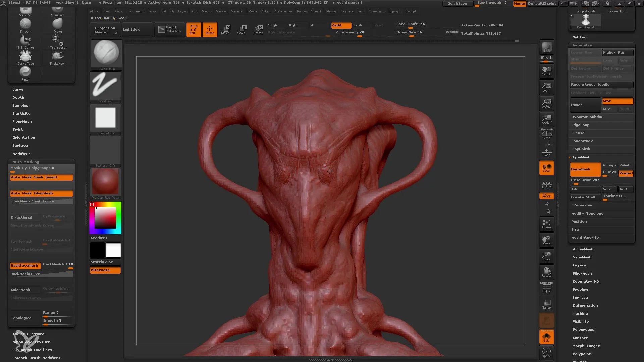
Task: Toggle the BackFaceMask option
Action: (24, 265)
